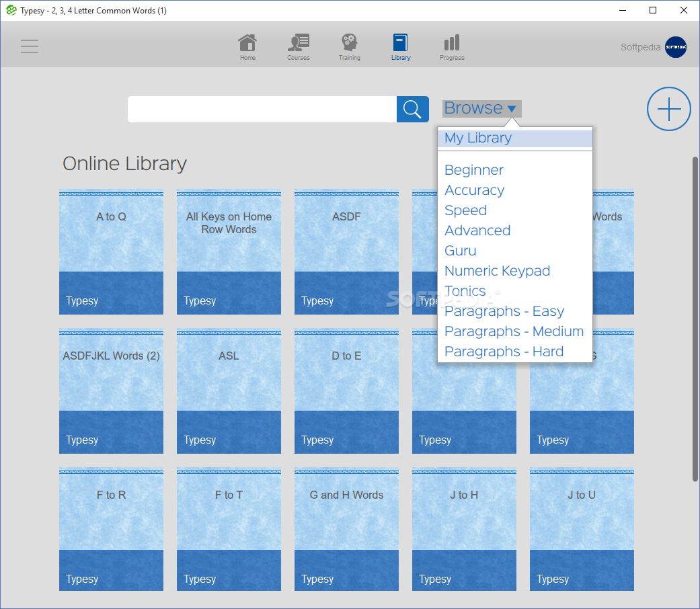Viewport: 700px width, 609px height.
Task: Maximize the Typesy window
Action: pos(653,10)
